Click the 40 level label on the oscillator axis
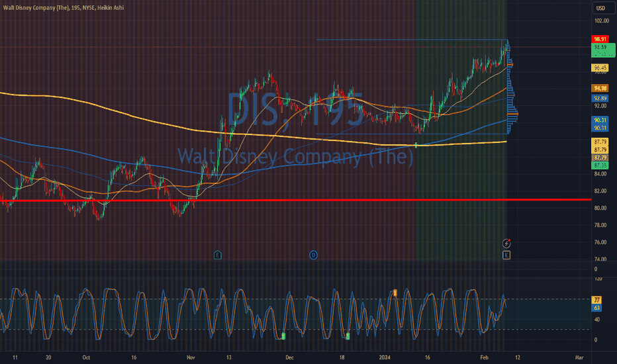617x364 pixels. [596, 320]
